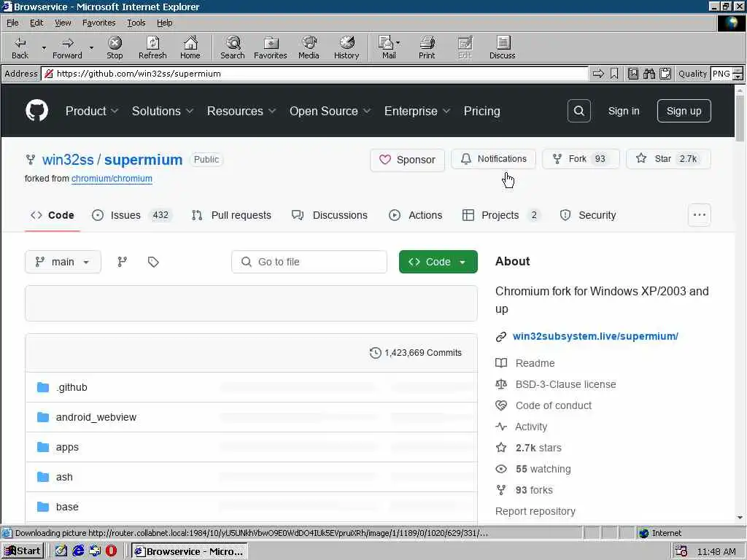Open the Windows Start menu
The height and width of the screenshot is (560, 747).
coord(23,551)
